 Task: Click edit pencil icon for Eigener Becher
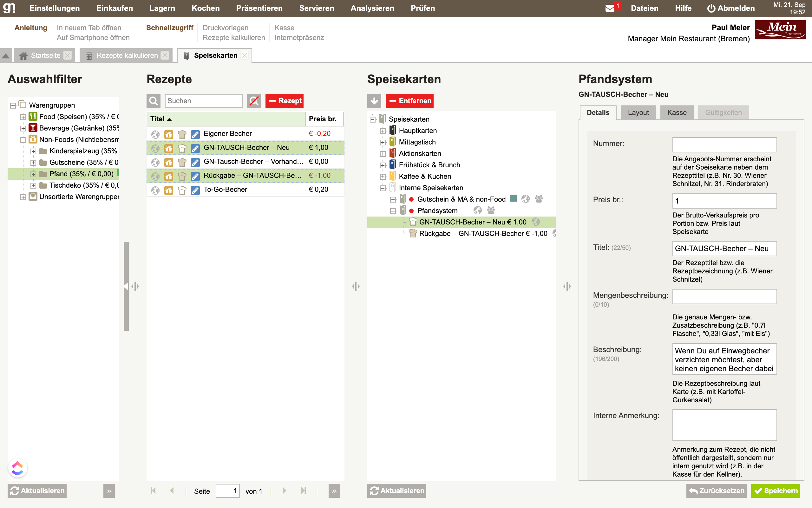pos(195,134)
